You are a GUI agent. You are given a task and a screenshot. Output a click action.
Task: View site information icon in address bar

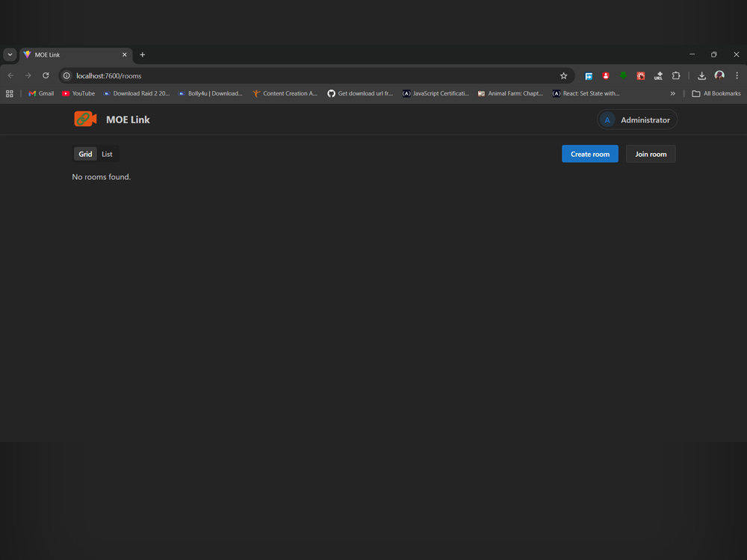[x=66, y=75]
